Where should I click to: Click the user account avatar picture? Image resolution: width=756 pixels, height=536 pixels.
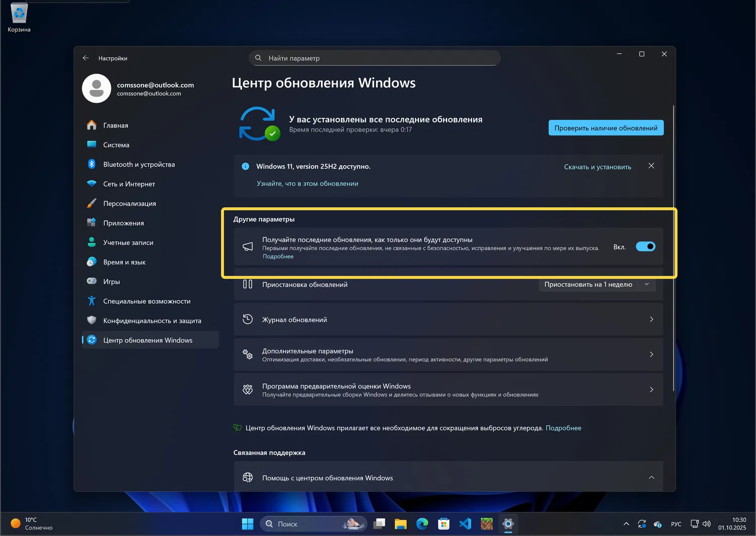97,89
